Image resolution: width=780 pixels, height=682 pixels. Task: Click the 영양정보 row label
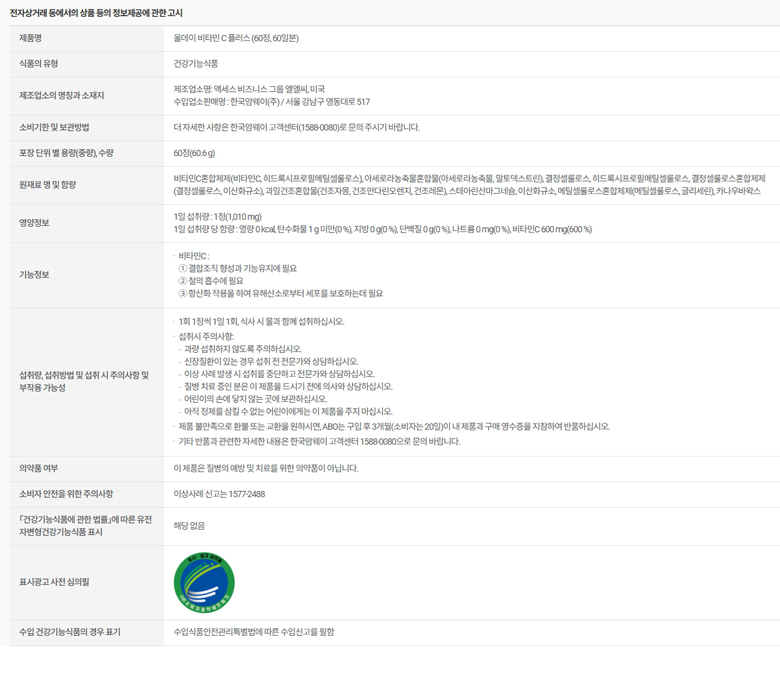click(34, 223)
